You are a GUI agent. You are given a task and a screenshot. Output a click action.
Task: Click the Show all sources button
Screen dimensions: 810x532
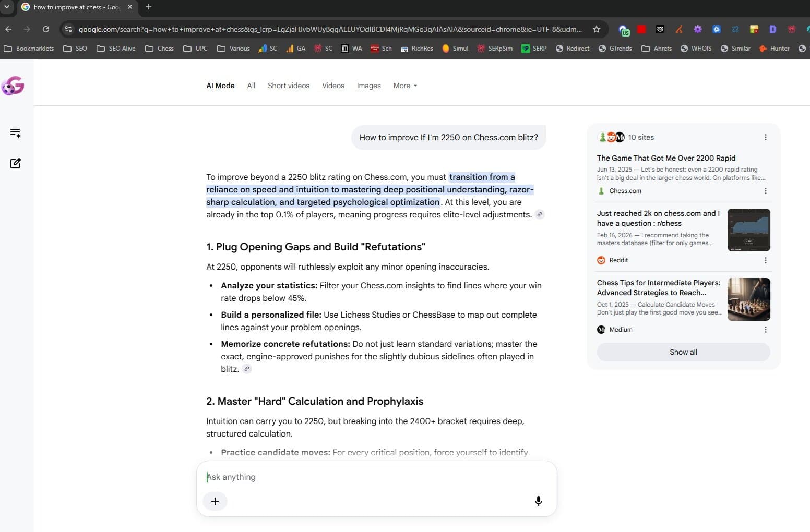(683, 352)
